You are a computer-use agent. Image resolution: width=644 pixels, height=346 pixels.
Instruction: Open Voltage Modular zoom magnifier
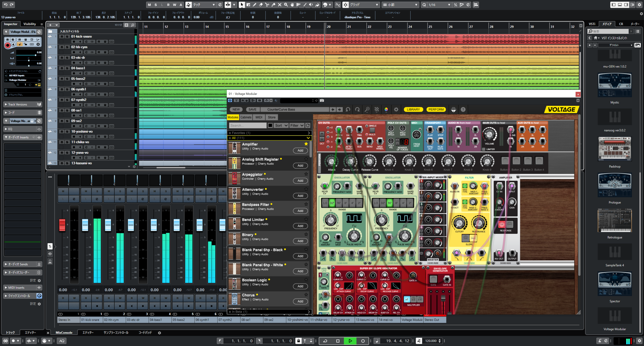pos(367,109)
